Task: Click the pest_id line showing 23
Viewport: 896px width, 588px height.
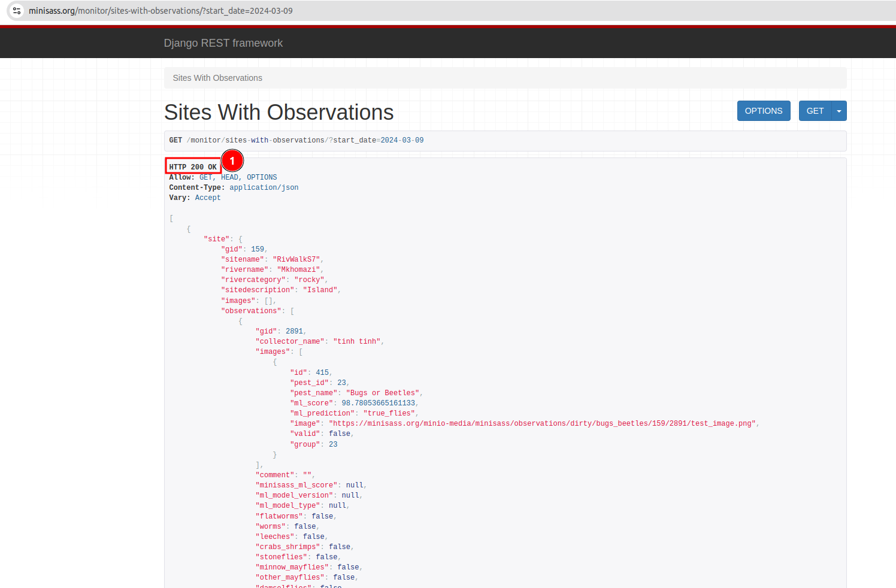Action: point(319,383)
